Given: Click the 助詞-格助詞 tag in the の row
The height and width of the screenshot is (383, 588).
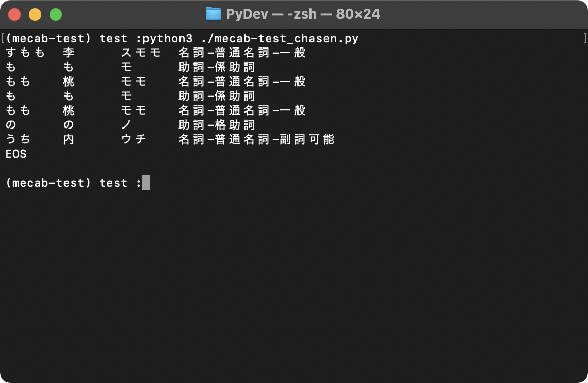Looking at the screenshot, I should point(217,124).
